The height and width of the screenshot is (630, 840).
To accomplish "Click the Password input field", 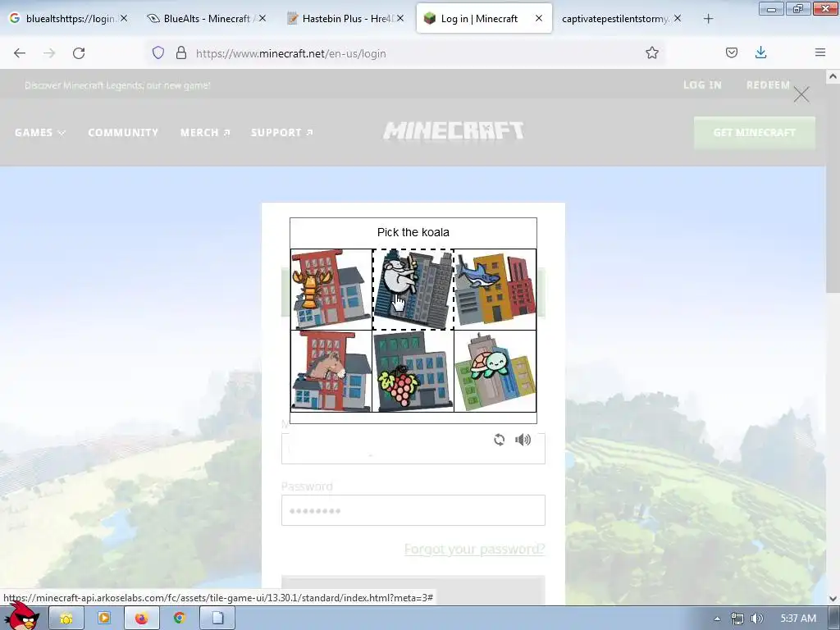I will click(413, 510).
